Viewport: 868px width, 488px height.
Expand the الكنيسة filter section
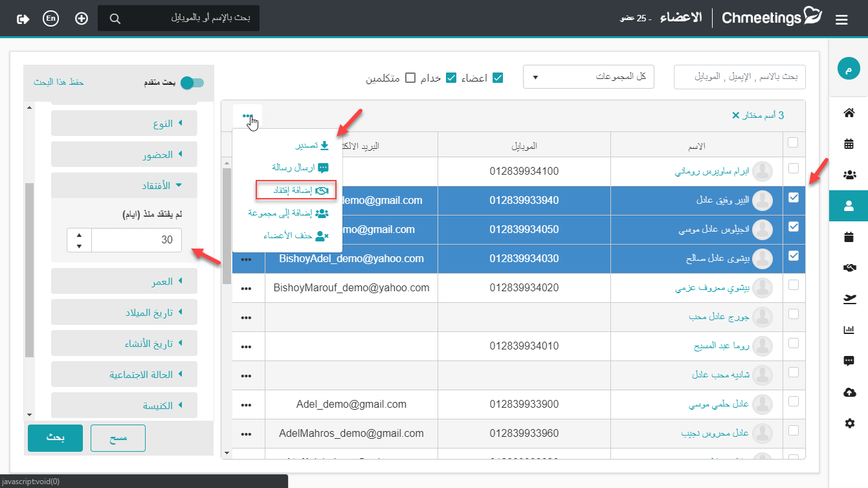point(124,406)
